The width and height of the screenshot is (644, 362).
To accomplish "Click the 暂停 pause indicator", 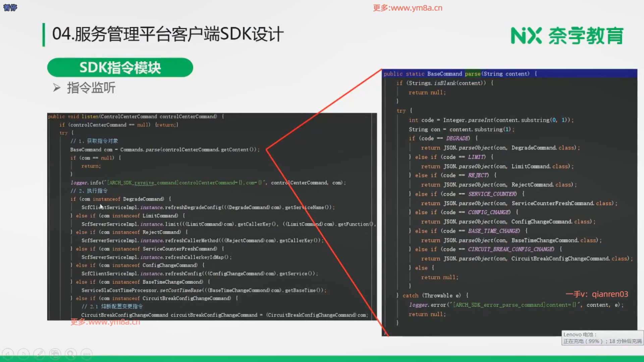I will pos(10,7).
